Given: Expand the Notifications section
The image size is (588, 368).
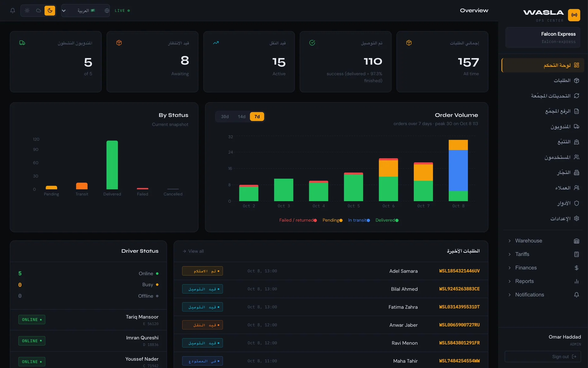Looking at the screenshot, I should (x=543, y=295).
